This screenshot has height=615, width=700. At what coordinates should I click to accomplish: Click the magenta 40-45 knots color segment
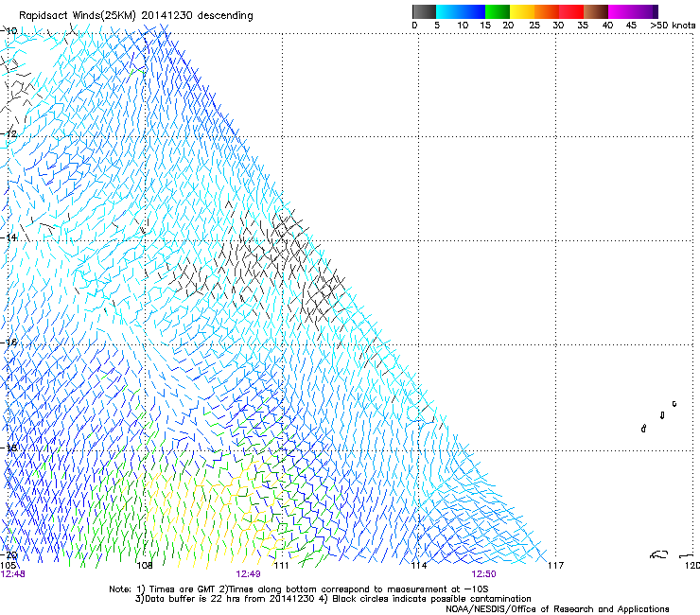click(x=621, y=11)
